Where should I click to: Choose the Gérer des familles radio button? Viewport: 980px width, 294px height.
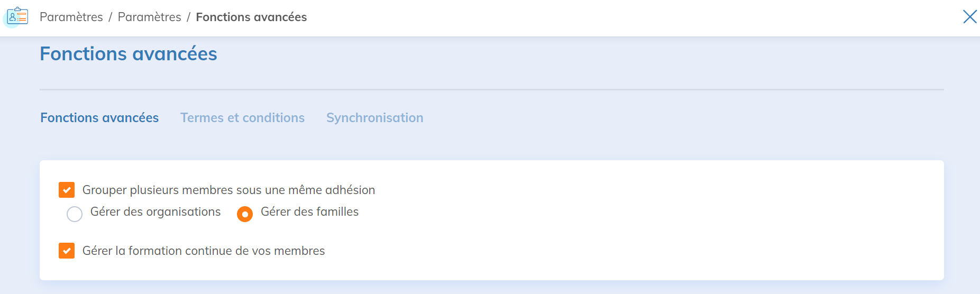pyautogui.click(x=245, y=214)
